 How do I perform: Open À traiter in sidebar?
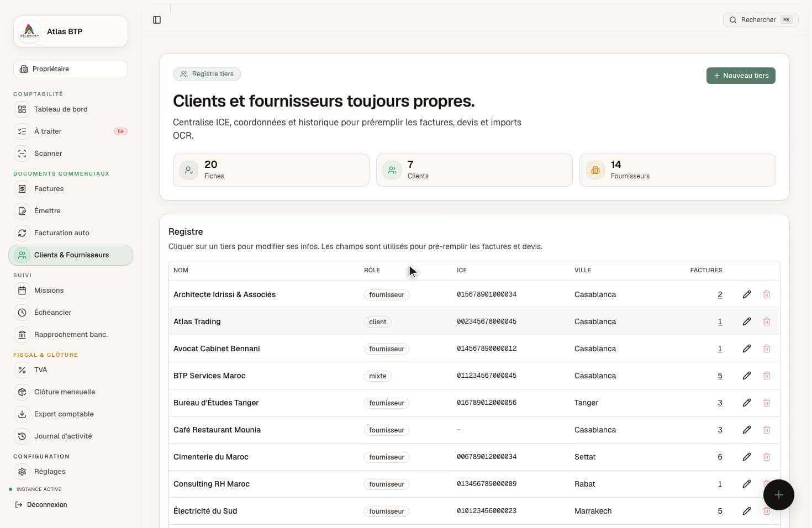pos(71,131)
